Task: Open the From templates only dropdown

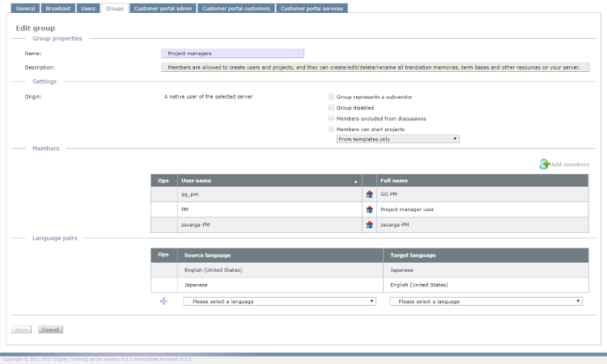Action: (397, 139)
